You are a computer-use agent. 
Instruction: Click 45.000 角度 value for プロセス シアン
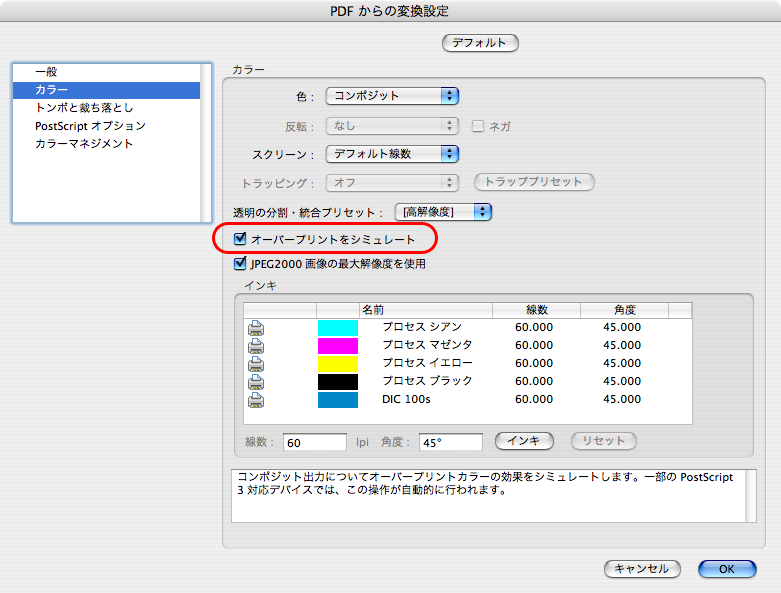(622, 327)
